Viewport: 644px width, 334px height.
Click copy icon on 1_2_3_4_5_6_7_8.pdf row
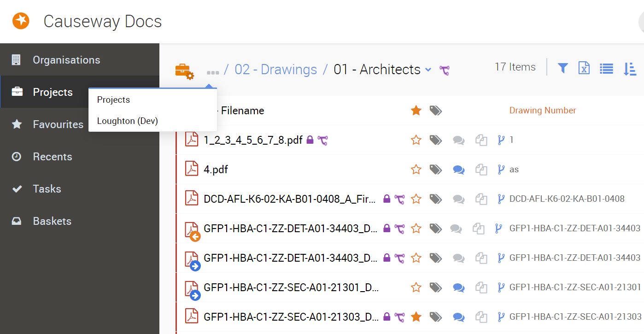(481, 140)
